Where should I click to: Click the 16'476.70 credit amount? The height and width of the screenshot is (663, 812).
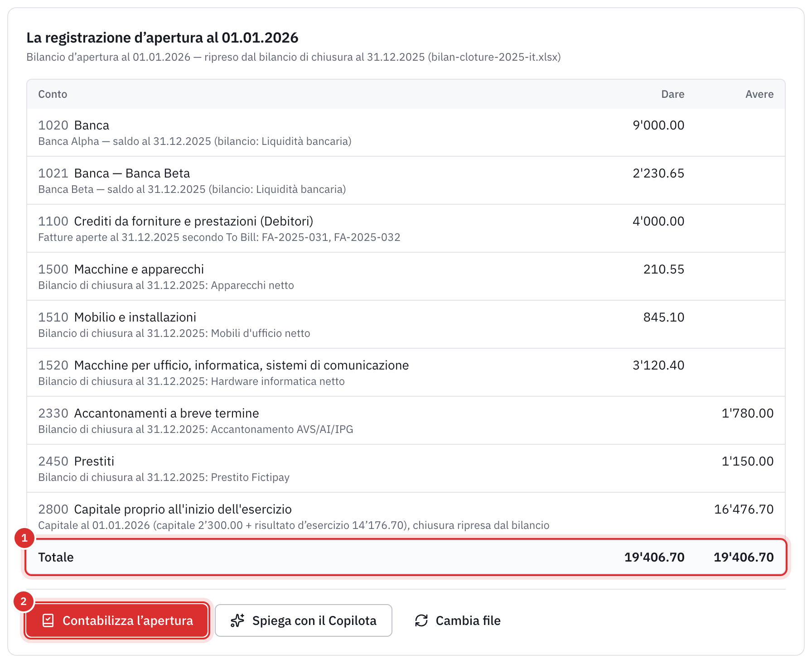coord(744,509)
